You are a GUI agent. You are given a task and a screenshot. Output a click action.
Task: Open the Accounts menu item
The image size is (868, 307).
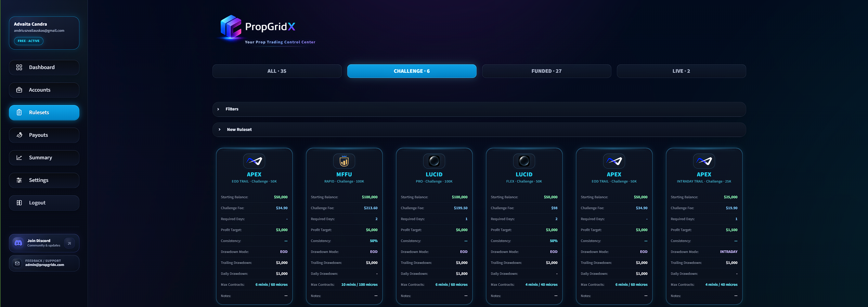44,90
